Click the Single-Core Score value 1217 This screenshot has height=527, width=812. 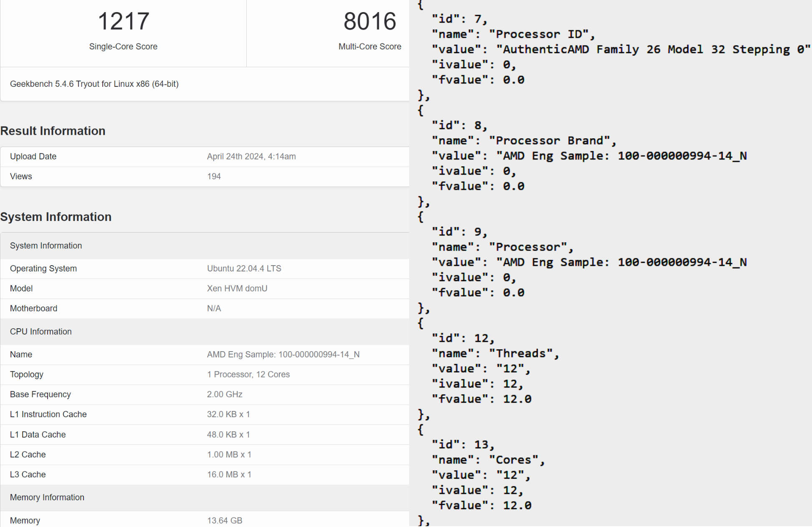pos(123,21)
